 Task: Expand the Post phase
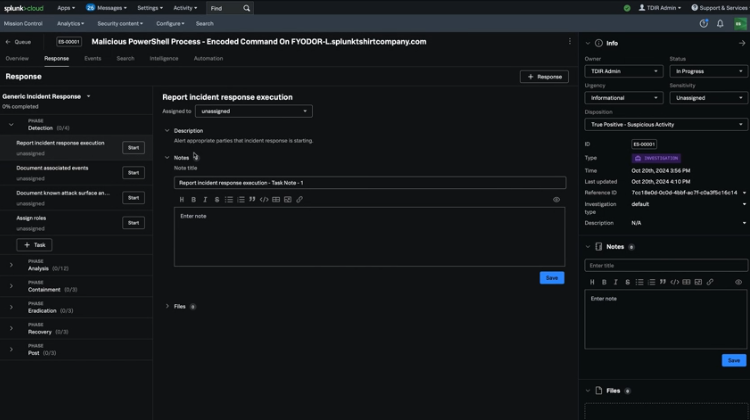coord(11,349)
